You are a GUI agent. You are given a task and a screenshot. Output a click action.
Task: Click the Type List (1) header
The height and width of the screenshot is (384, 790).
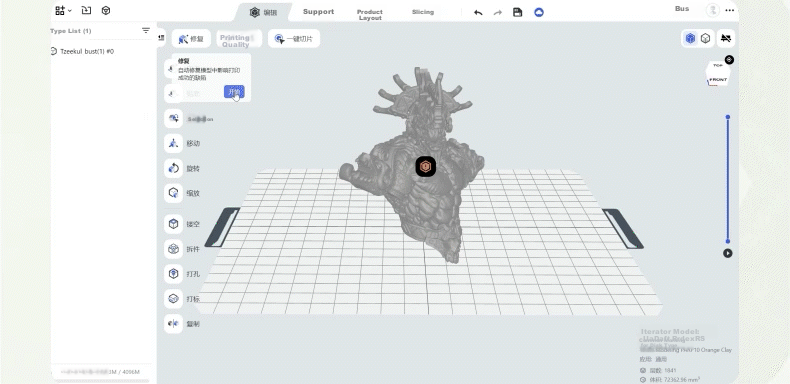pyautogui.click(x=71, y=31)
